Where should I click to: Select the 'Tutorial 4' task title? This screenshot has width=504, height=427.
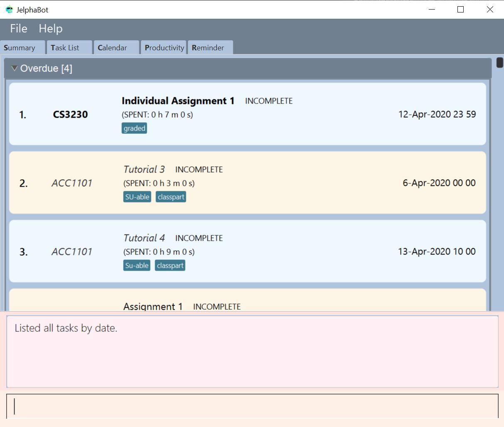[144, 238]
